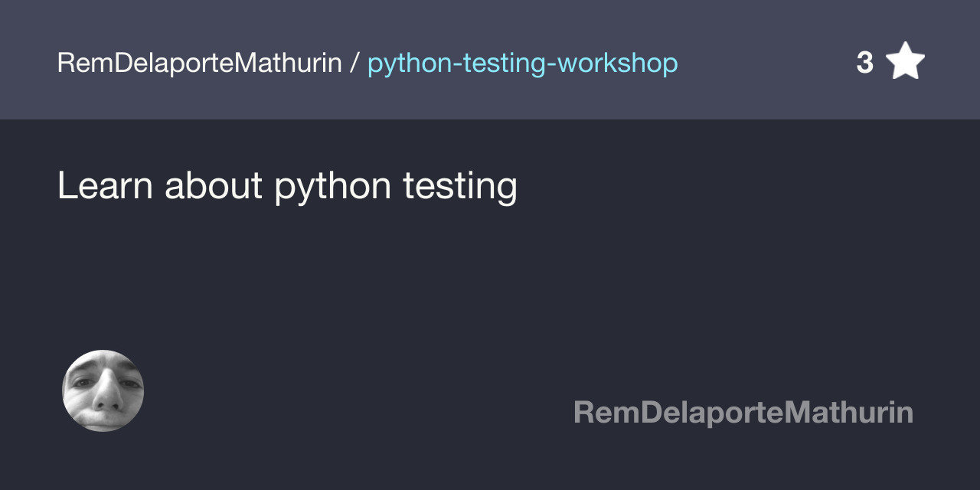The width and height of the screenshot is (980, 490).
Task: Click the gray RemDelaporteMathurin username at bottom
Action: 743,413
